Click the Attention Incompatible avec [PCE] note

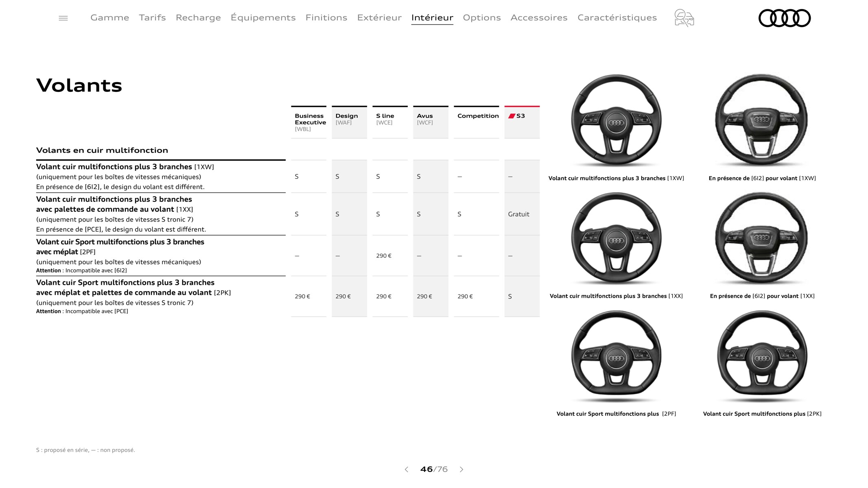click(82, 311)
